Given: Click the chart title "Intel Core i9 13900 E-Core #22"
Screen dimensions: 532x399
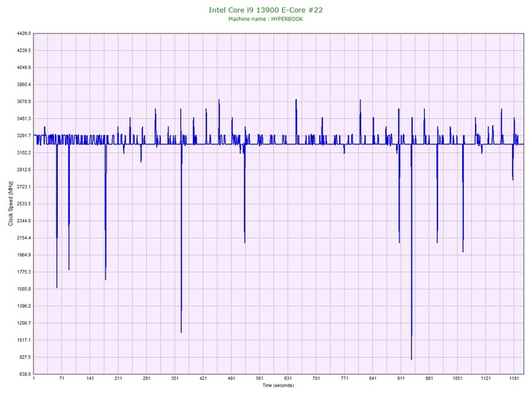Looking at the screenshot, I should (266, 10).
